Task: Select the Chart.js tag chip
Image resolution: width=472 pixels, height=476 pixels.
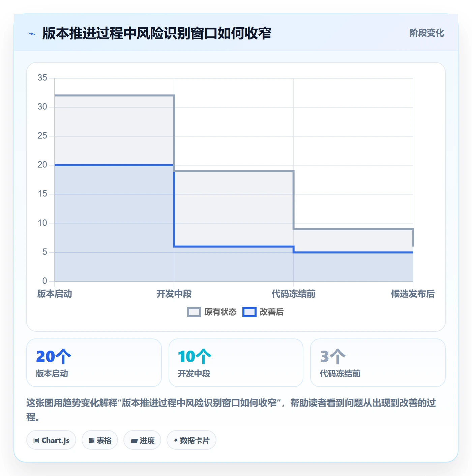Action: click(x=51, y=440)
